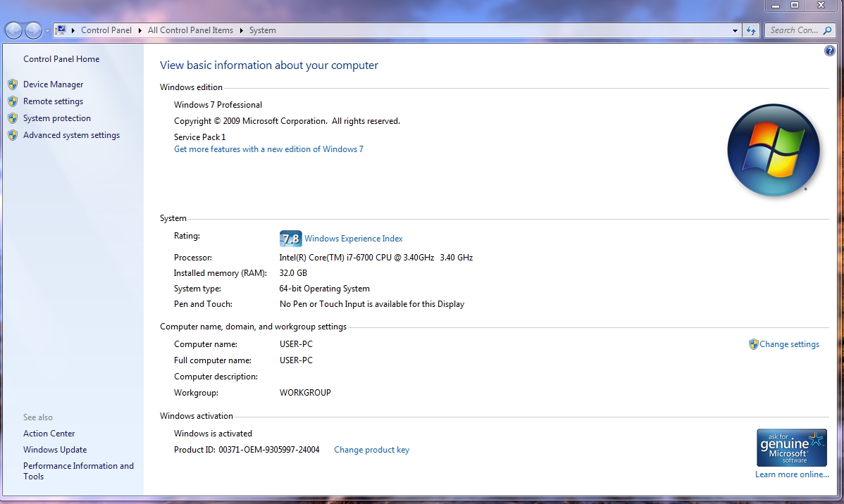Screen dimensions: 844x504
Task: Maximize the System window
Action: coord(795,6)
